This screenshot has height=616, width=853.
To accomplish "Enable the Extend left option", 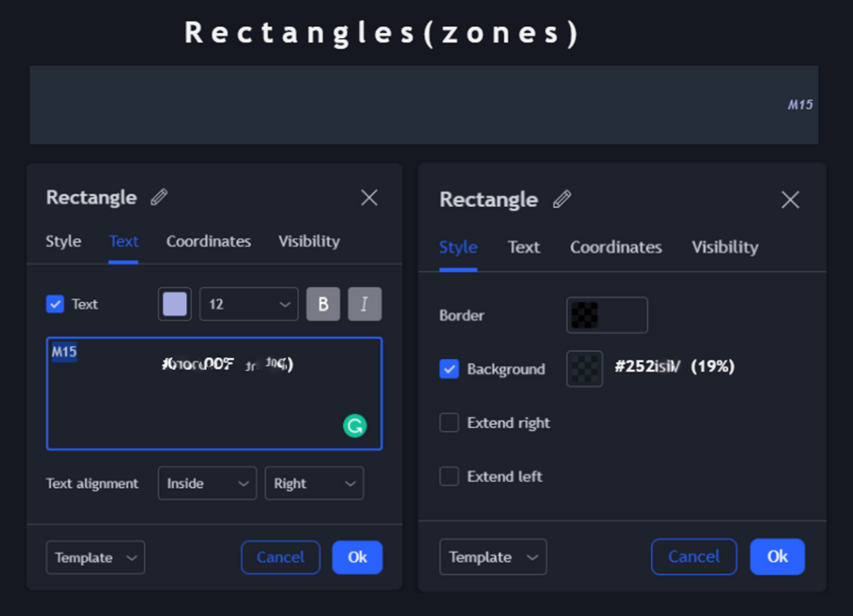I will [449, 476].
